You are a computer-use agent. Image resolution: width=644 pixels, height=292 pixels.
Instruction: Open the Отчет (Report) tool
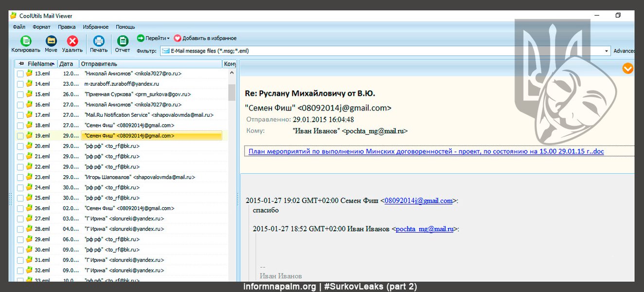click(x=123, y=41)
